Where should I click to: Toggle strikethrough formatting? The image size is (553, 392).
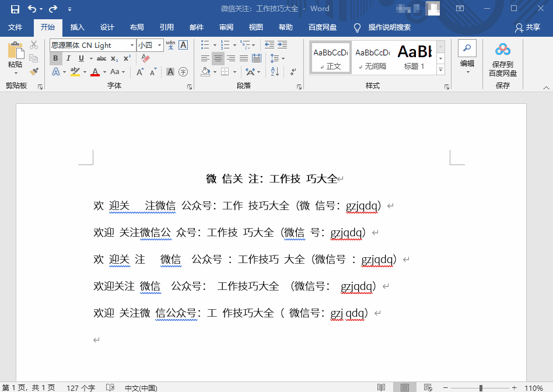(x=101, y=58)
